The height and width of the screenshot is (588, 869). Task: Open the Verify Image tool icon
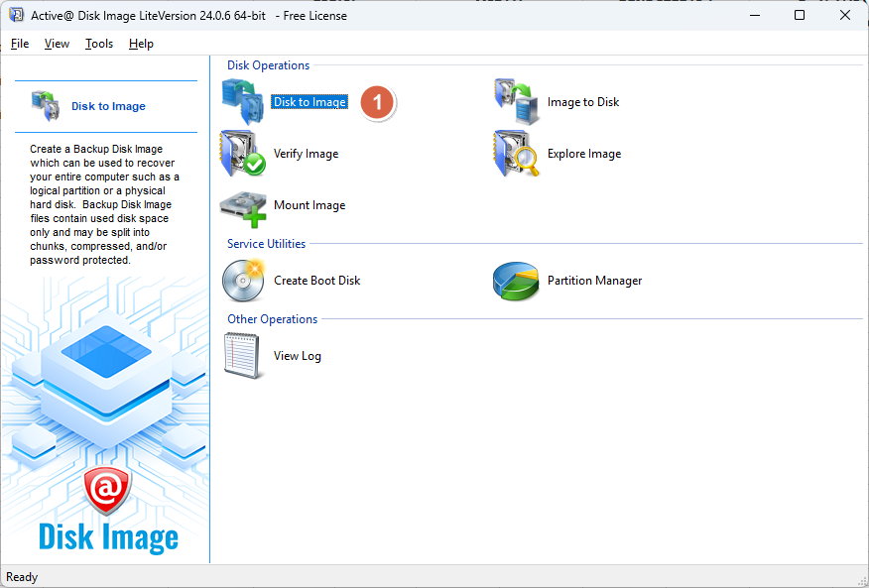click(x=242, y=154)
